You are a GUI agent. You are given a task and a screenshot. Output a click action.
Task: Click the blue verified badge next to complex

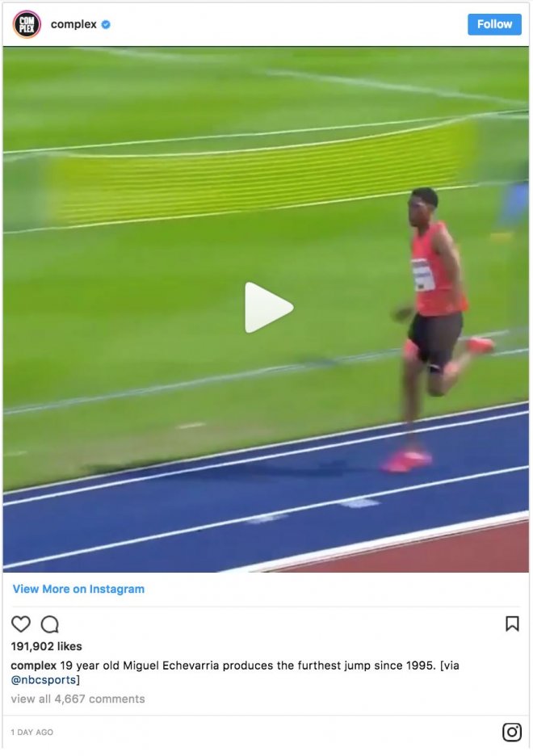tap(106, 24)
